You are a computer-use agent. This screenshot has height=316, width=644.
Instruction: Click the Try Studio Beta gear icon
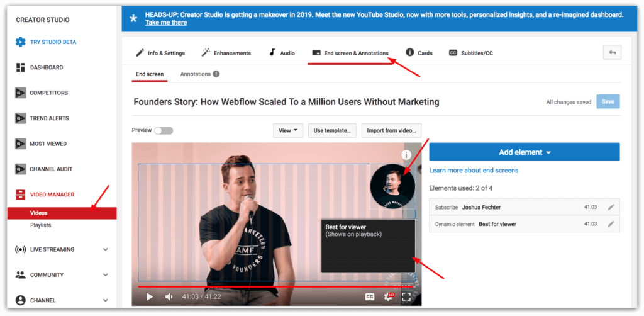coord(21,42)
